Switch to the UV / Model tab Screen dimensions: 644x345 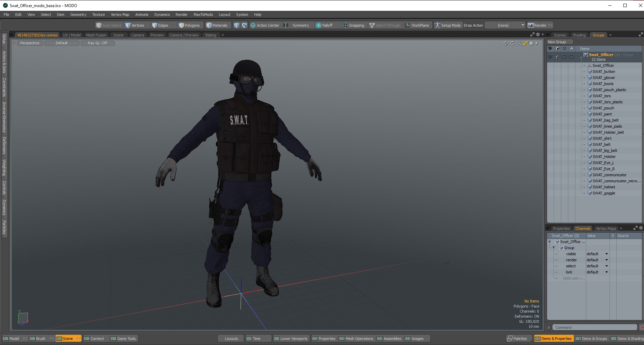point(72,35)
